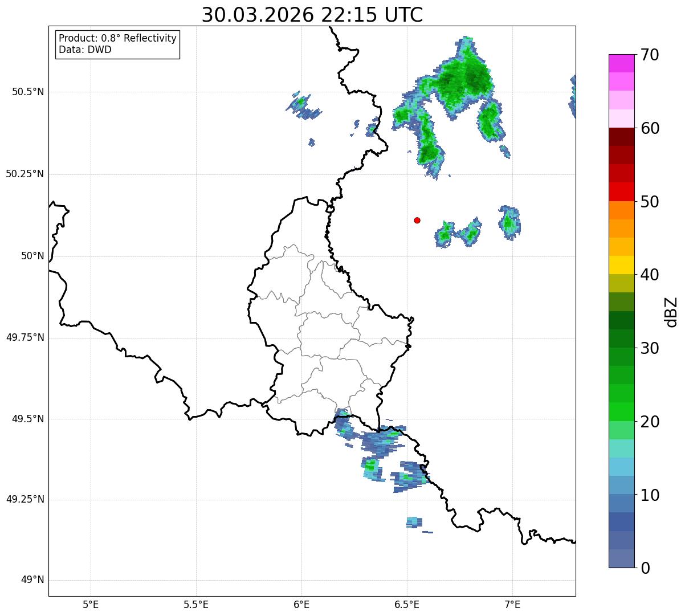Click the orange colorbar swatch just below 50
This screenshot has width=685, height=616.
(x=622, y=210)
